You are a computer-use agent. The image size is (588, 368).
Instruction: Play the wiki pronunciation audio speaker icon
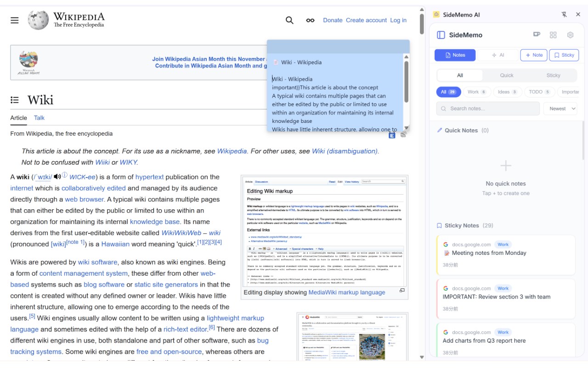coord(57,177)
